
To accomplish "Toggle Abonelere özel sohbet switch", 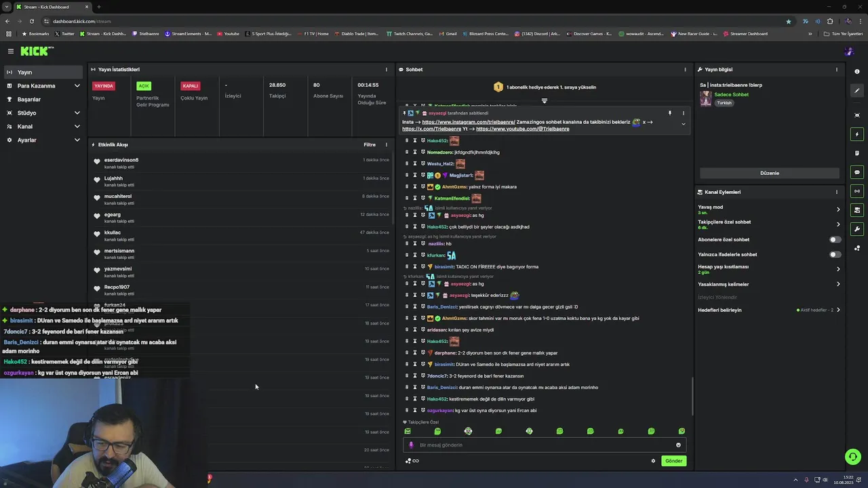I will click(835, 239).
